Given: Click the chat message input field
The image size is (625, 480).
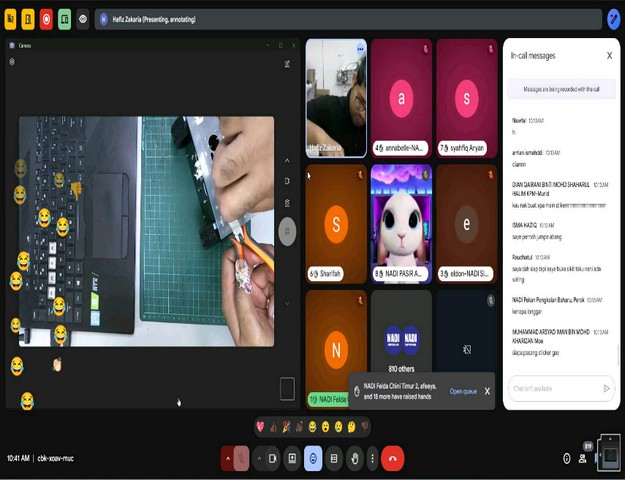Looking at the screenshot, I should click(x=553, y=388).
